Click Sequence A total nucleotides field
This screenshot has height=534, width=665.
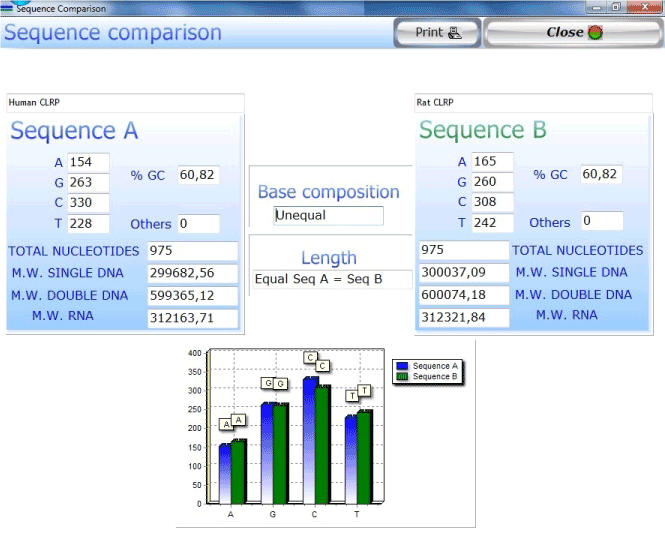click(x=193, y=251)
